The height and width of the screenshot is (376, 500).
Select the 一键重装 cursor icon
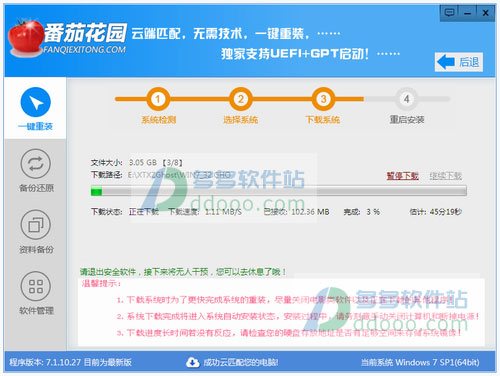36,102
